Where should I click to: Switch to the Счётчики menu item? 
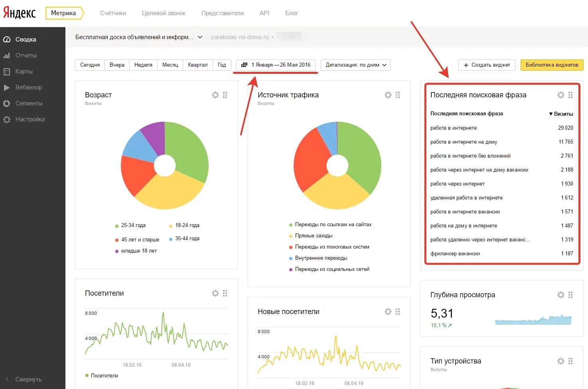tap(113, 13)
